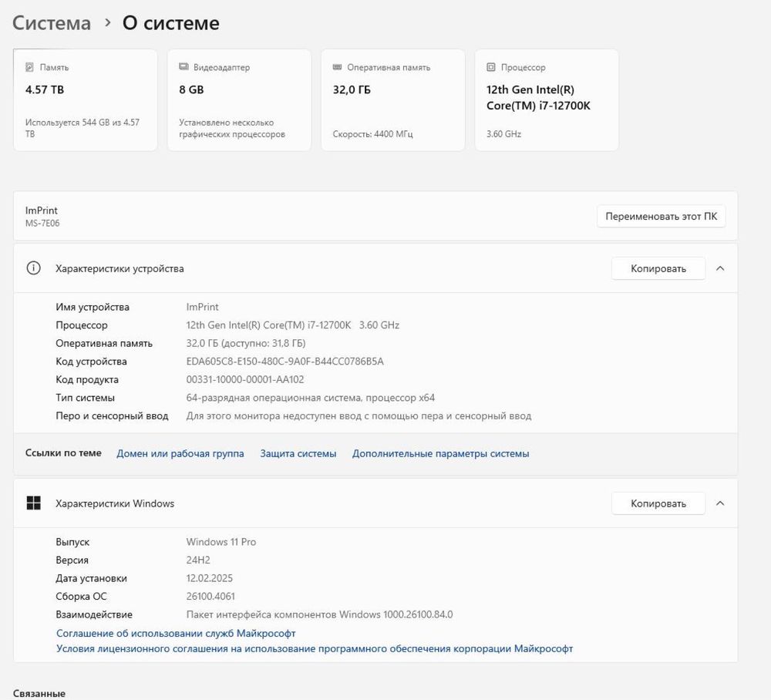Open the Процессор i7-12700K card
Viewport: 771px width, 700px height.
point(547,99)
